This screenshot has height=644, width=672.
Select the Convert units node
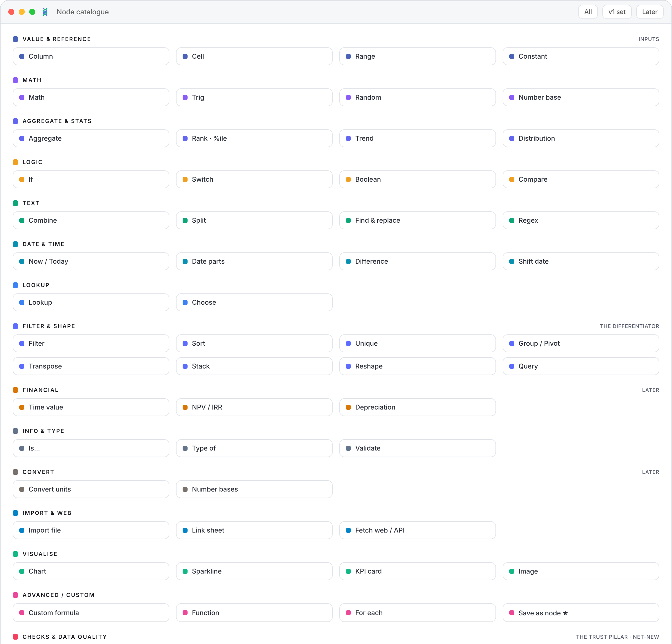(x=91, y=489)
